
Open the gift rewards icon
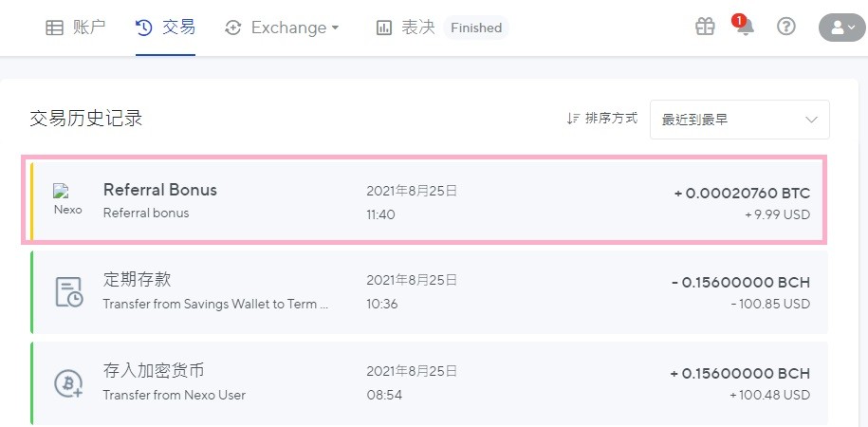click(x=705, y=27)
